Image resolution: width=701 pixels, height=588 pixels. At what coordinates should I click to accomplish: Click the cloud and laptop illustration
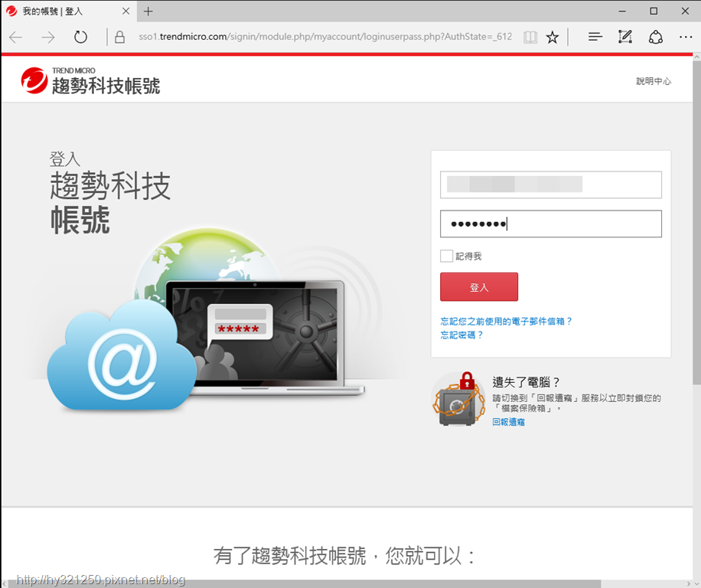[206, 320]
